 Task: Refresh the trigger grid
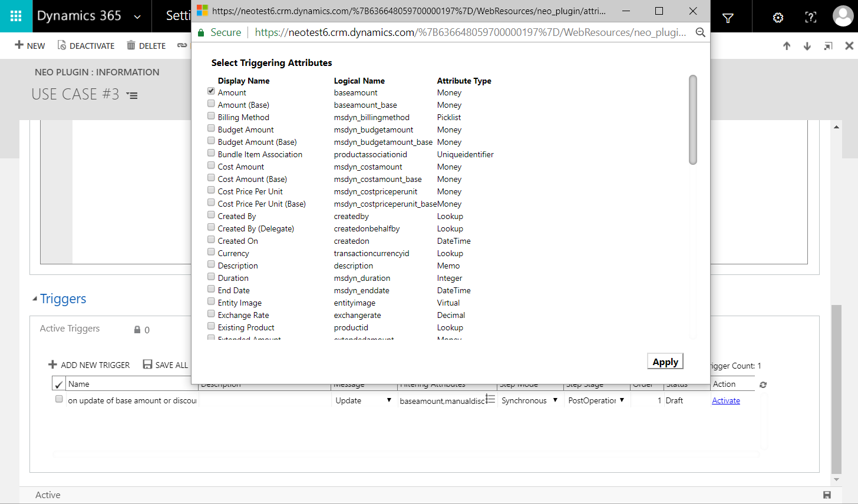[x=763, y=384]
